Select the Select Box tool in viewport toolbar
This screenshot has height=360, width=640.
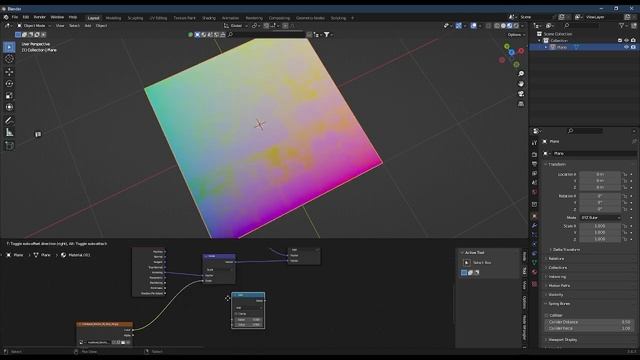(9, 47)
